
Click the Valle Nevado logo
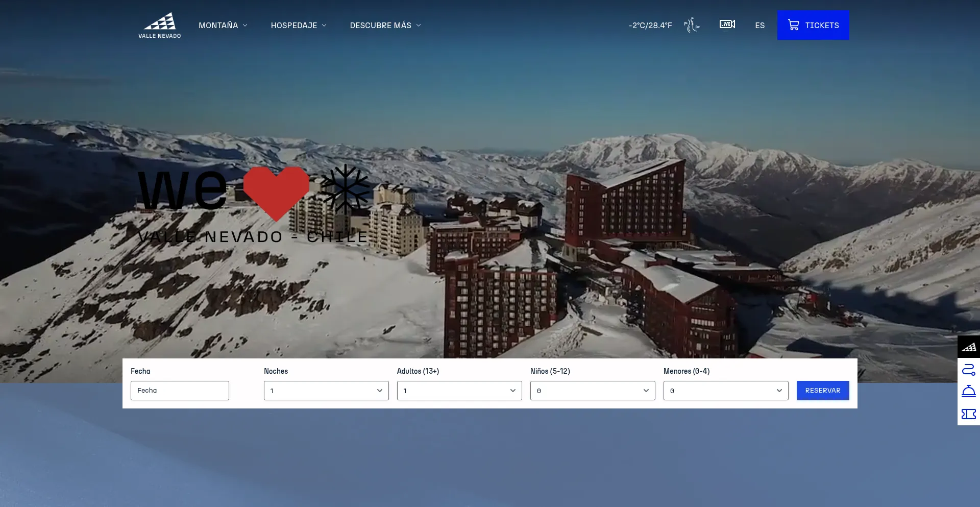click(159, 26)
